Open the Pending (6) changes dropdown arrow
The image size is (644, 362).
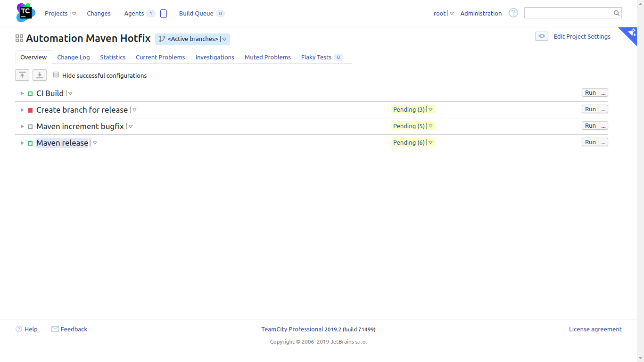click(430, 142)
